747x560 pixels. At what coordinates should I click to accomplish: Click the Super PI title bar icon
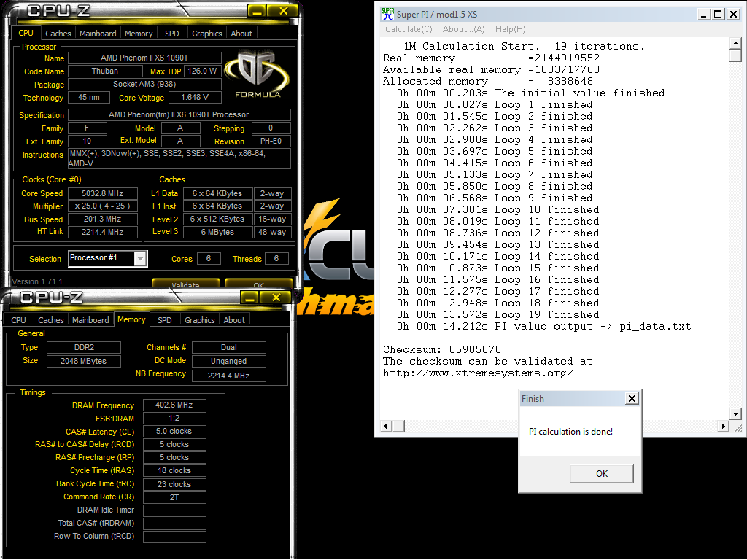point(388,14)
